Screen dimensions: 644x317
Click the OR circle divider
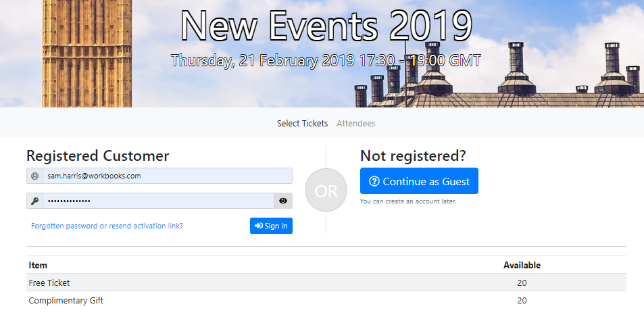pyautogui.click(x=326, y=190)
